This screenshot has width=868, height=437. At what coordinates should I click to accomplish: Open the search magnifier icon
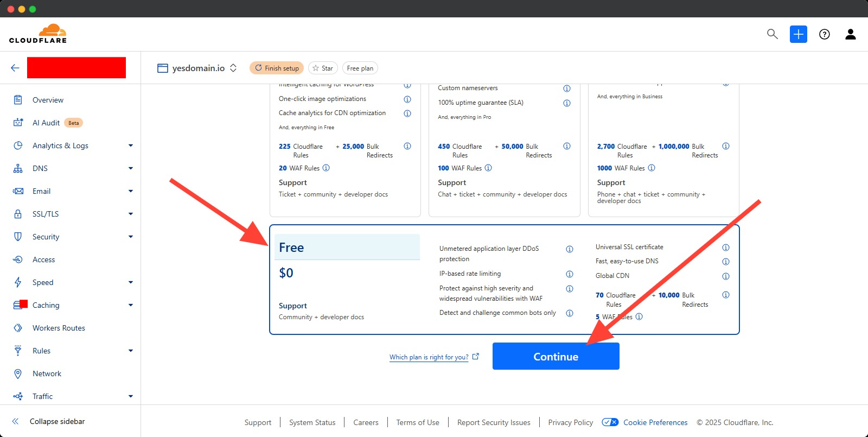[x=773, y=34]
